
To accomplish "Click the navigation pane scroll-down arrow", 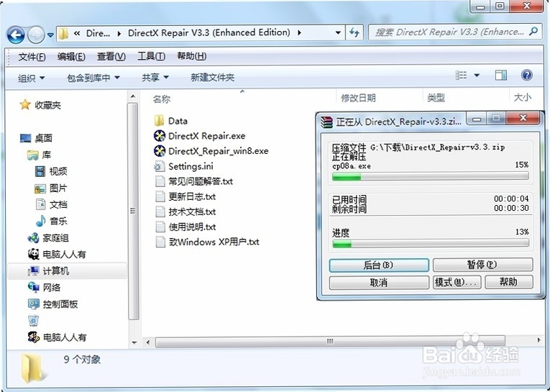I will pyautogui.click(x=133, y=342).
